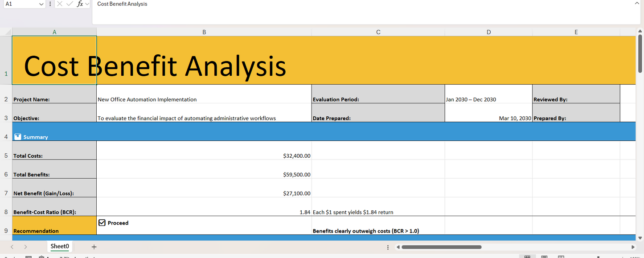Collapse the formula bar with top-right chevron
The height and width of the screenshot is (258, 644).
[637, 4]
